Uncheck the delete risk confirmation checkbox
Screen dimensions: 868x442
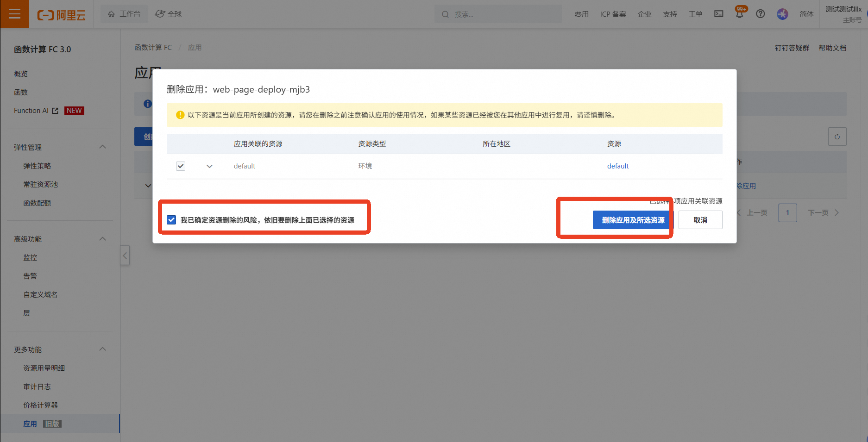click(171, 220)
